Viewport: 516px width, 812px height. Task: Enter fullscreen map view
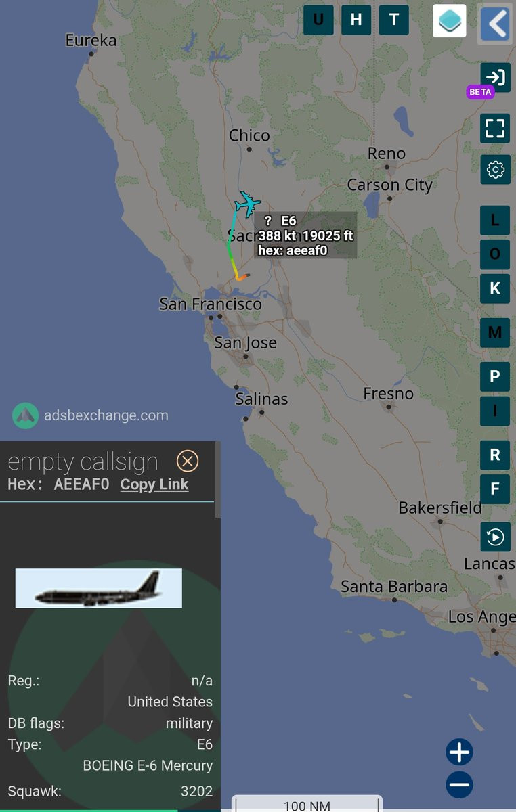495,128
